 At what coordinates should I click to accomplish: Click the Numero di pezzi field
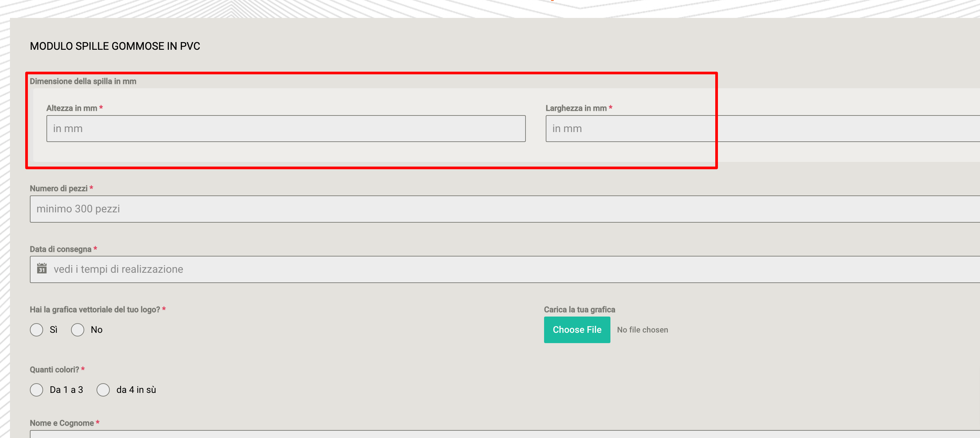[x=505, y=209]
